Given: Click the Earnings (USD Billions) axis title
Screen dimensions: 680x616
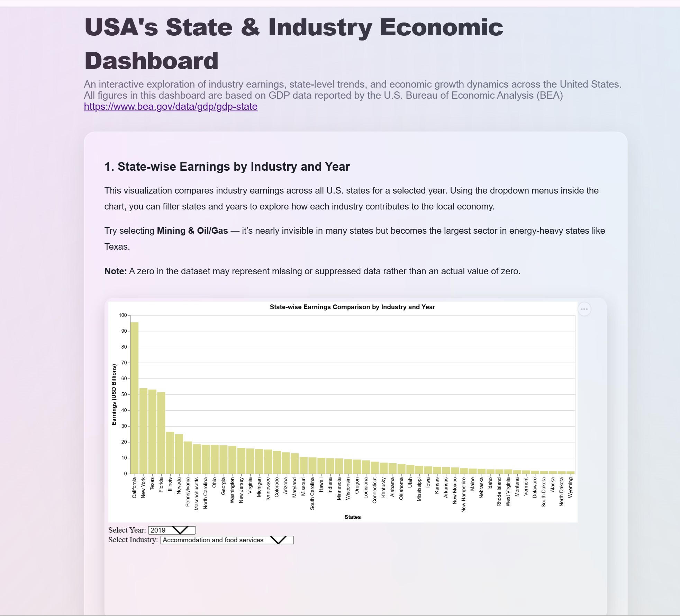Looking at the screenshot, I should [114, 394].
